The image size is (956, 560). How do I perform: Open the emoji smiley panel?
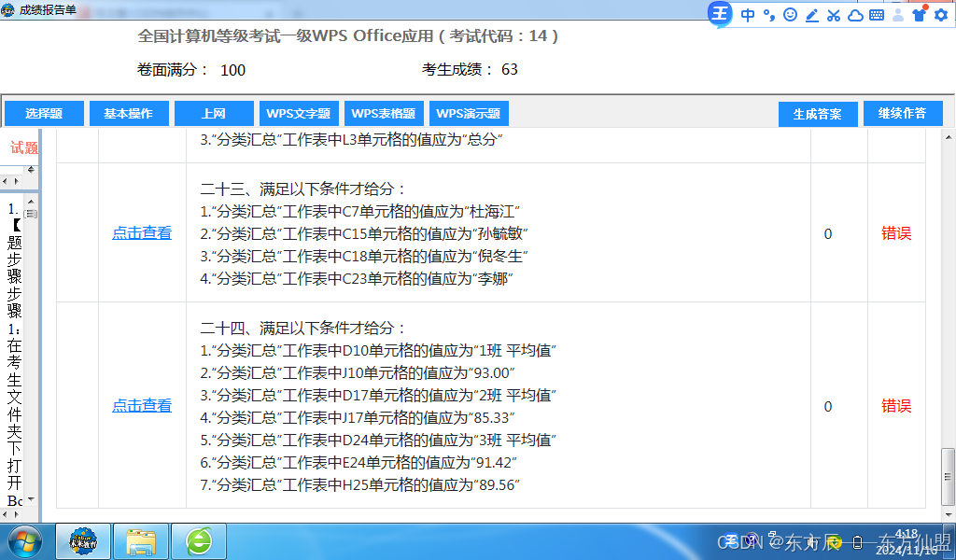point(790,15)
